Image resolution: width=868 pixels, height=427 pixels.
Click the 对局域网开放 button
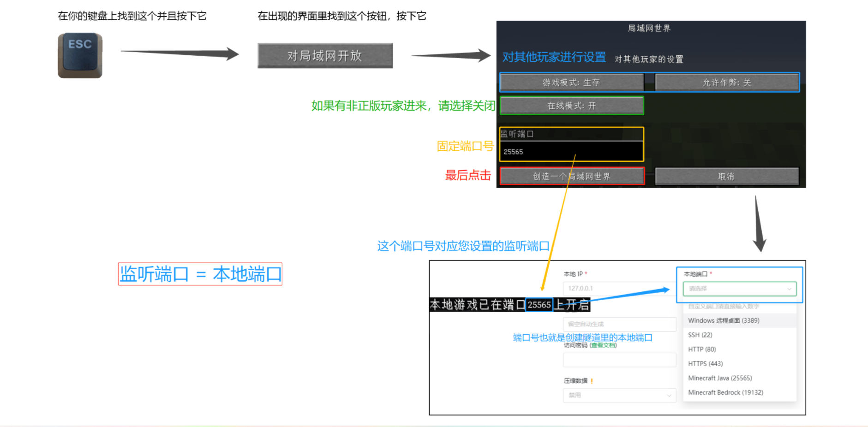tap(325, 56)
